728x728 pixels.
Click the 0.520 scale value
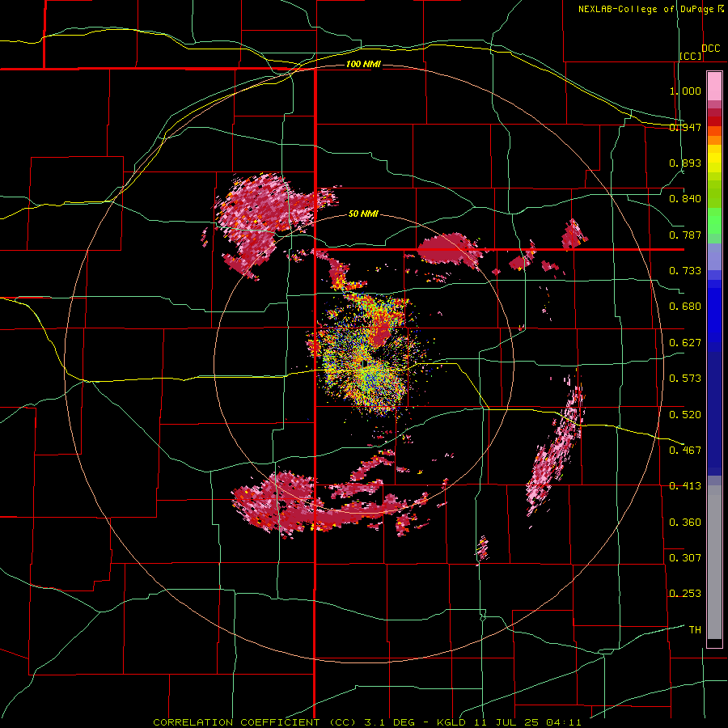(685, 415)
